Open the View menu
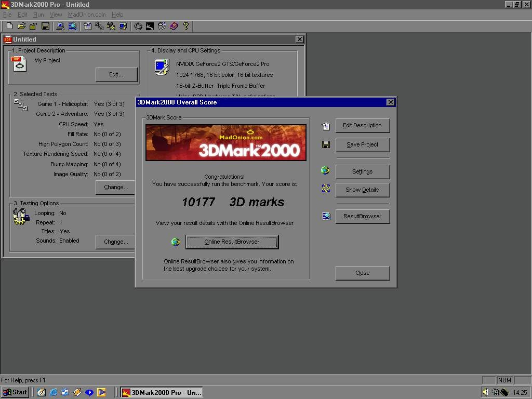Screen dimensions: 532x399 [x=56, y=15]
